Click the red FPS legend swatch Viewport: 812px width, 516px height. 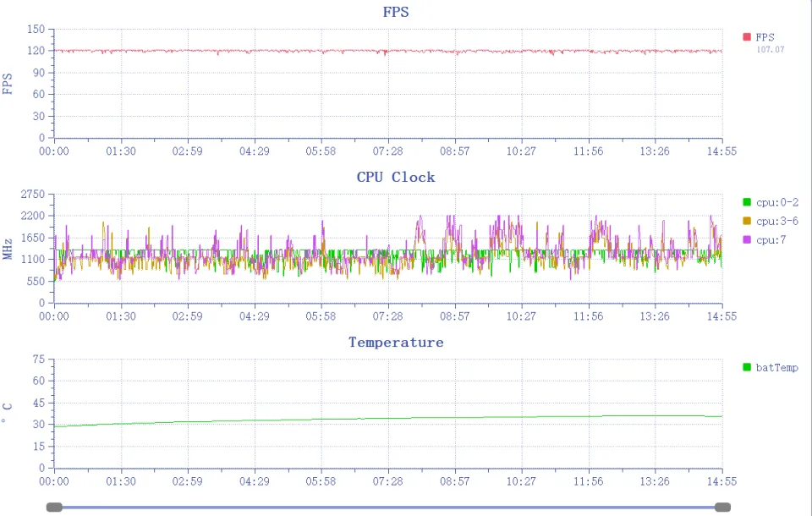747,36
